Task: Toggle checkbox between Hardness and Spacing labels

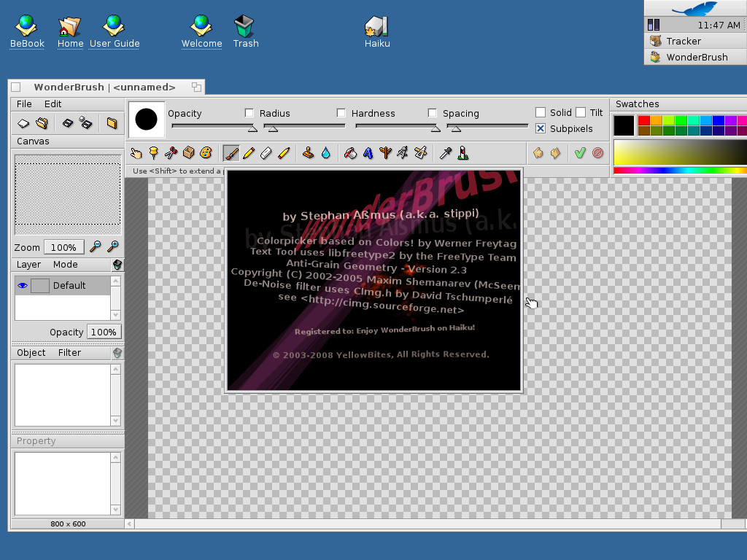Action: click(x=433, y=113)
